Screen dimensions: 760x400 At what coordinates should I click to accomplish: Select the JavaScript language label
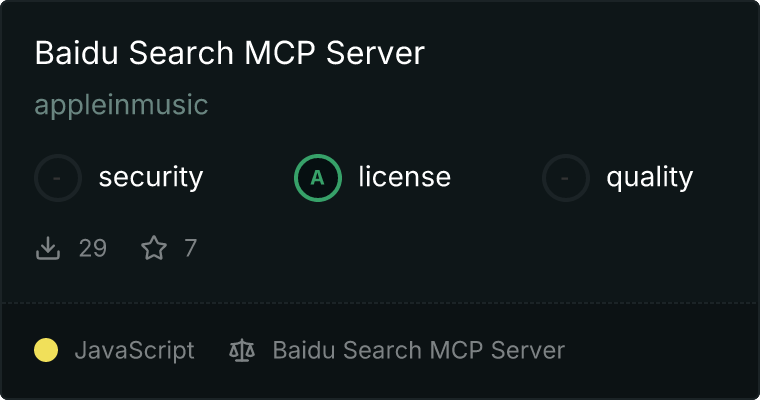(x=134, y=351)
